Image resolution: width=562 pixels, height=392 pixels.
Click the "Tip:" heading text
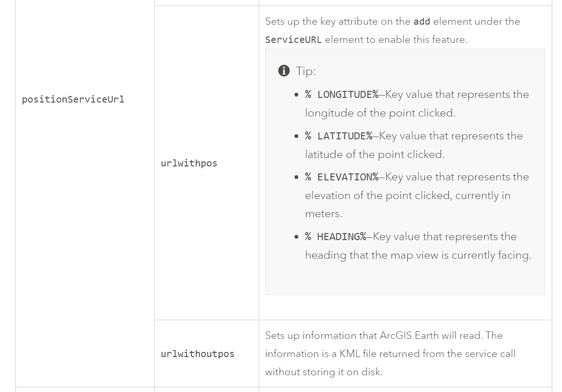(x=306, y=71)
